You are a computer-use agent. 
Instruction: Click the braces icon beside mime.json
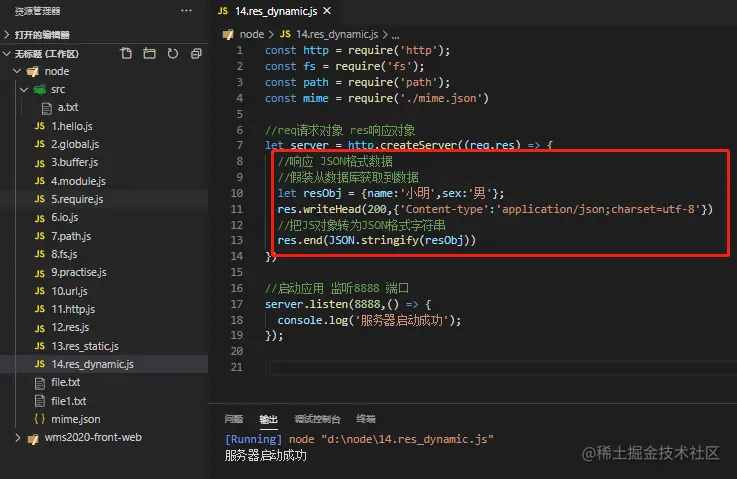pyautogui.click(x=40, y=419)
